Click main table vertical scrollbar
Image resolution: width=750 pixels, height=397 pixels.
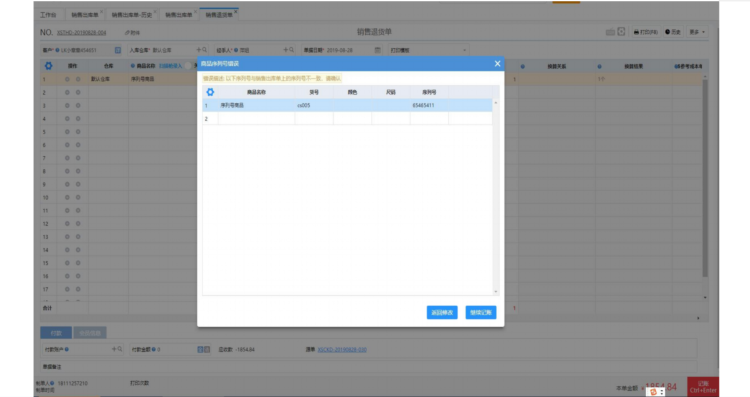705,178
